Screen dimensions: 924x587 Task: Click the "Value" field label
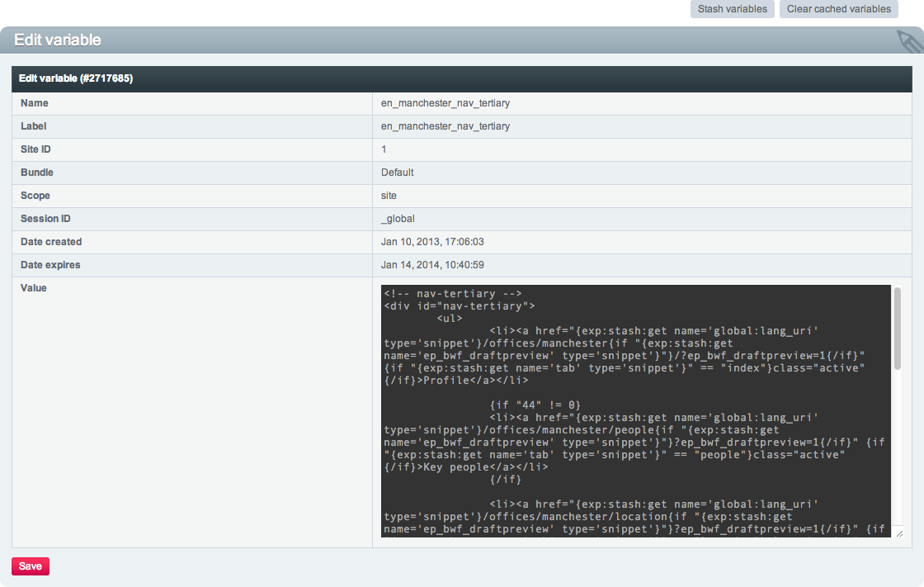(34, 288)
